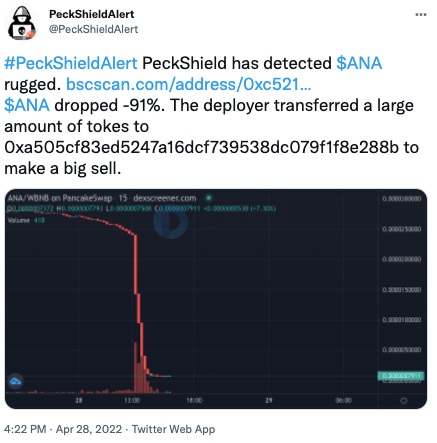Open the bscscan.com address link
Screen dimensions: 437x443
pyautogui.click(x=189, y=84)
